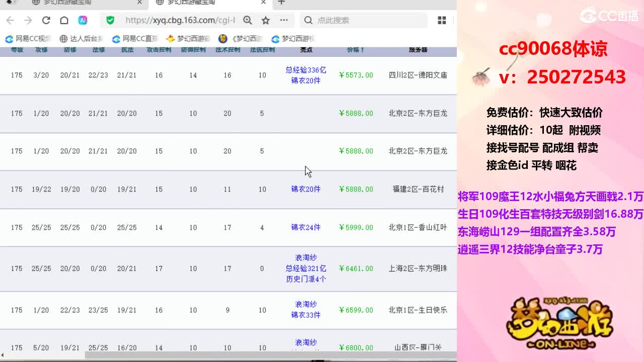Viewport: 644px width, 362px height.
Task: Navigate back with the back arrow
Action: coord(10,20)
